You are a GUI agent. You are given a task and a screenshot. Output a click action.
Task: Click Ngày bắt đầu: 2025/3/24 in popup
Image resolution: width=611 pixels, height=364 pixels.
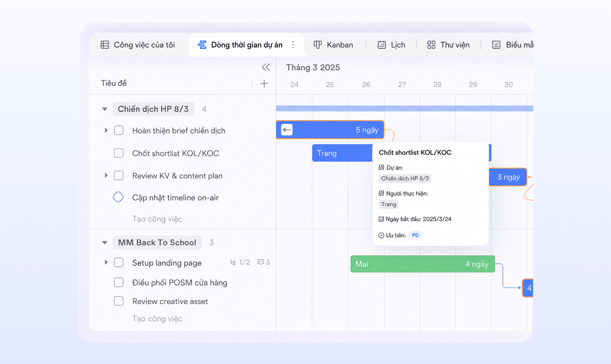415,219
